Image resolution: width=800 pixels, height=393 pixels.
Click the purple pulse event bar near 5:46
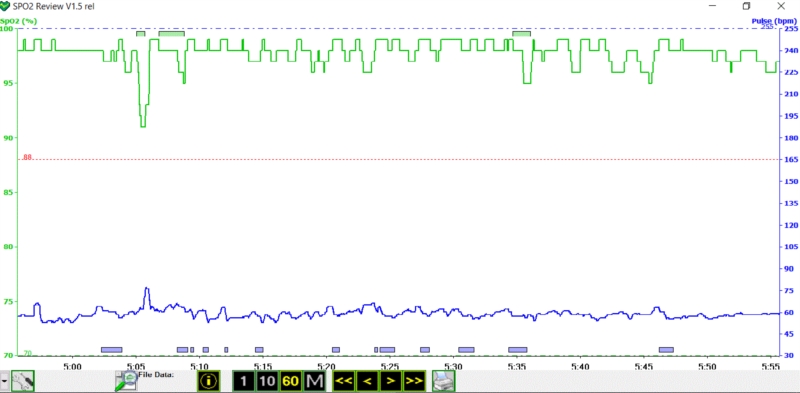click(x=666, y=350)
